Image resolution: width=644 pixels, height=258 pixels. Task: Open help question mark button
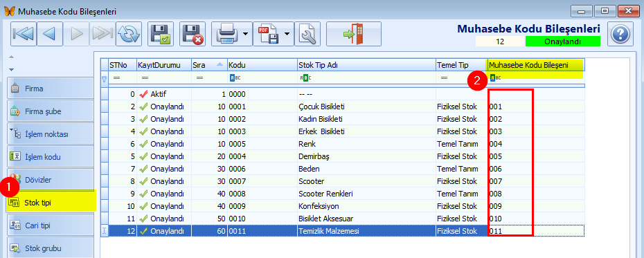620,34
